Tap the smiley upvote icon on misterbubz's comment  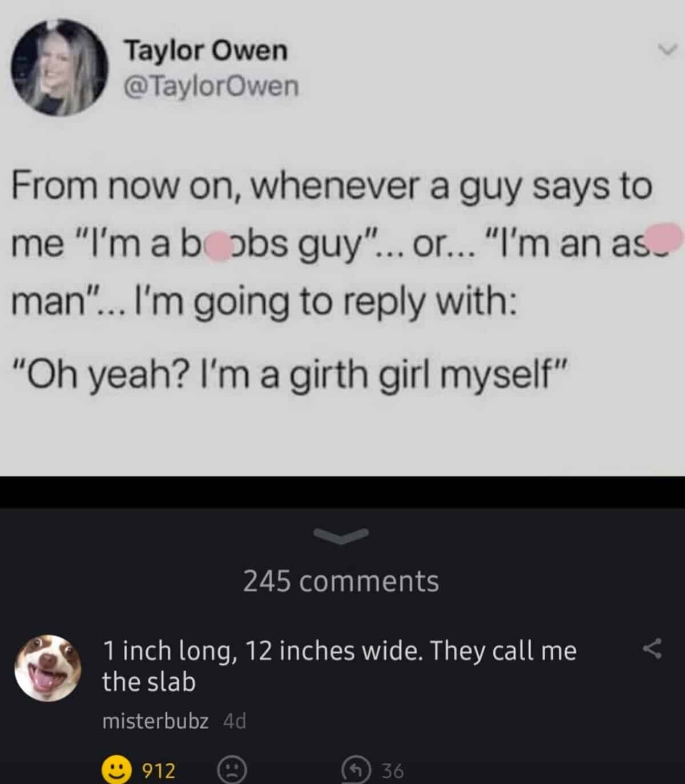coord(116,770)
